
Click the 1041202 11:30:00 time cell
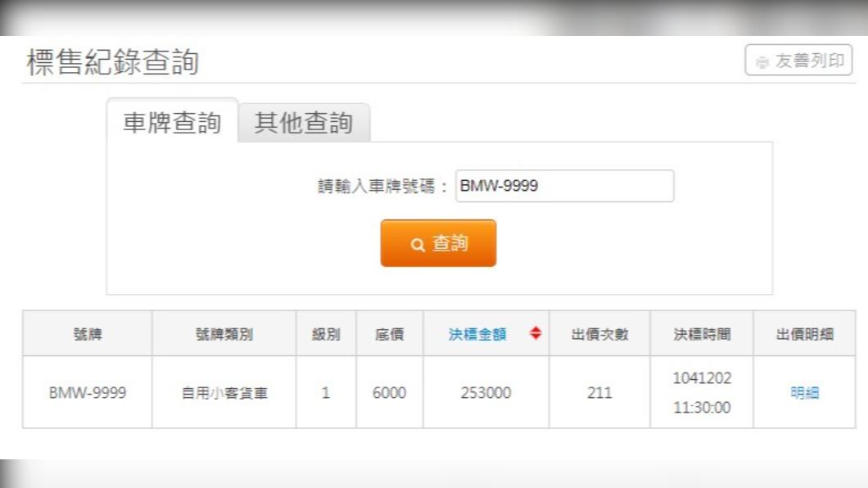pyautogui.click(x=702, y=393)
